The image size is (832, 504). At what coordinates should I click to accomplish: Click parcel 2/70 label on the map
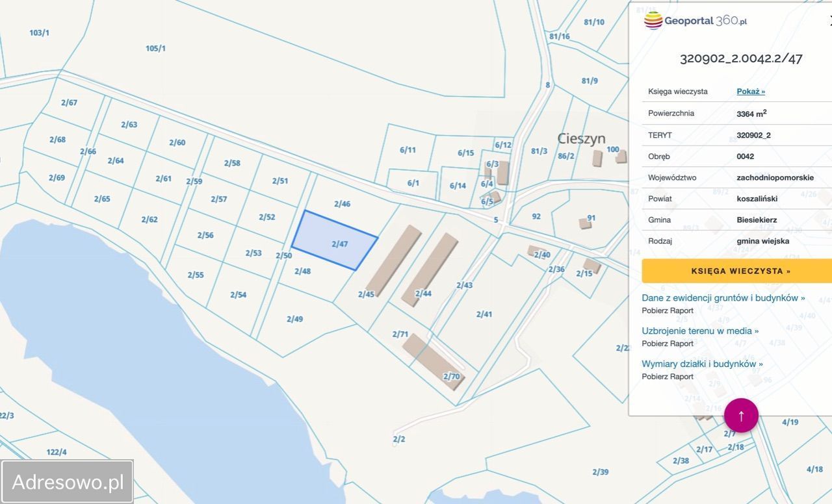[x=451, y=376]
